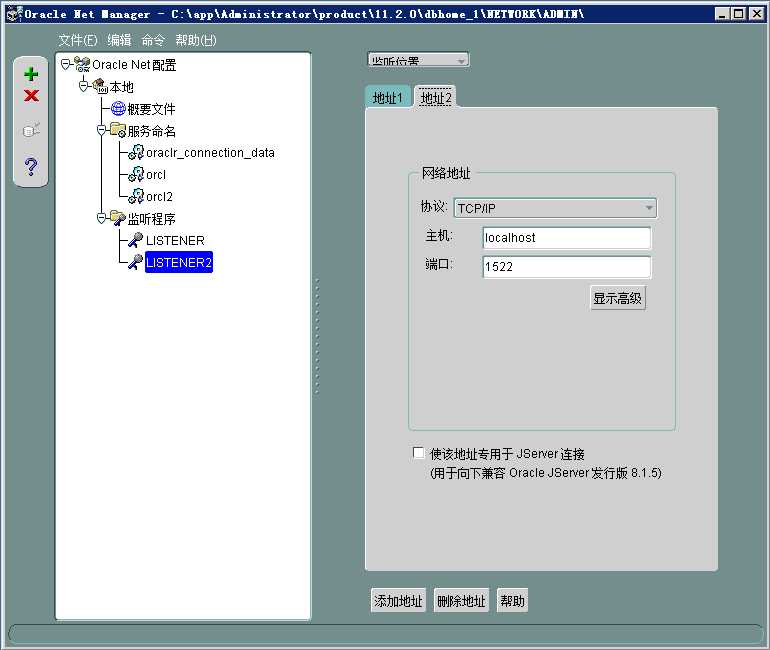Viewport: 770px width, 650px height.
Task: Collapse the 监听程序 tree node
Action: click(x=102, y=218)
